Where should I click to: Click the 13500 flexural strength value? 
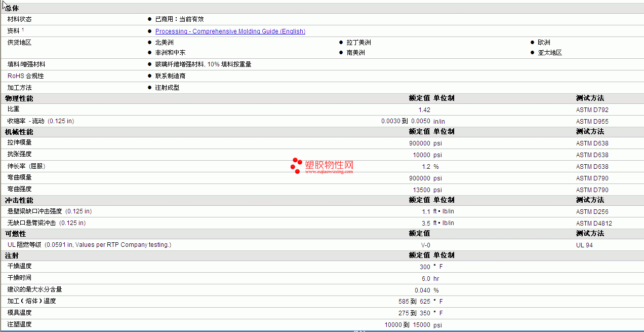422,190
